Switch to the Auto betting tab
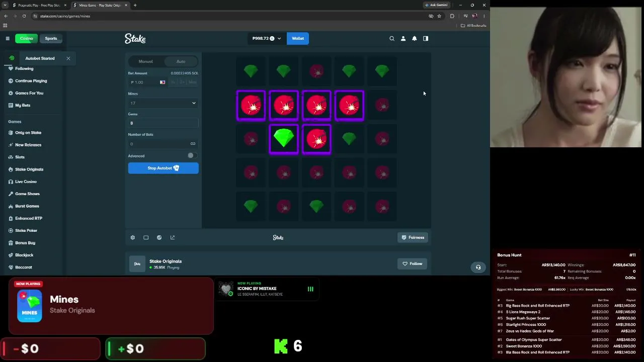Image resolution: width=644 pixels, height=362 pixels. pyautogui.click(x=181, y=61)
